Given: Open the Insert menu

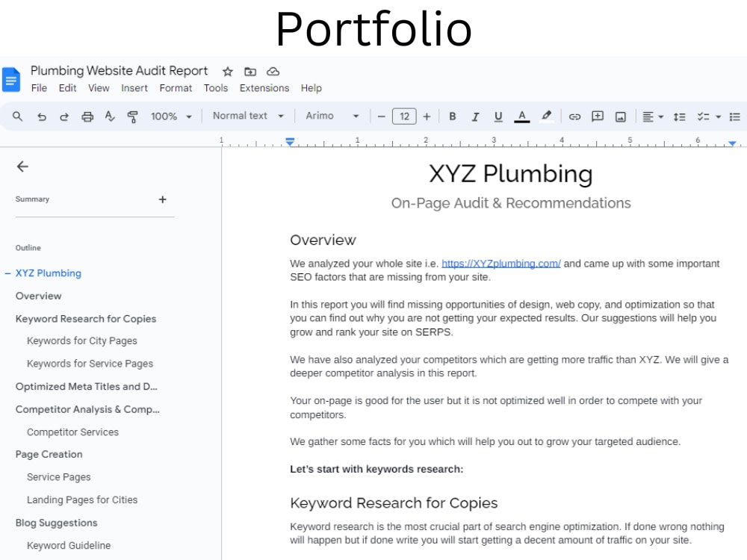Looking at the screenshot, I should pyautogui.click(x=134, y=88).
